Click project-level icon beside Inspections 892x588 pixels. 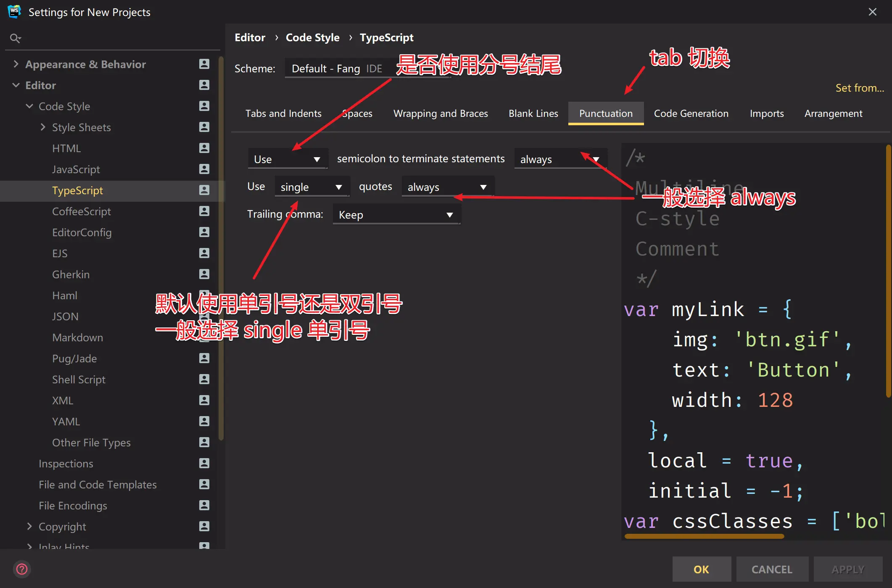204,463
